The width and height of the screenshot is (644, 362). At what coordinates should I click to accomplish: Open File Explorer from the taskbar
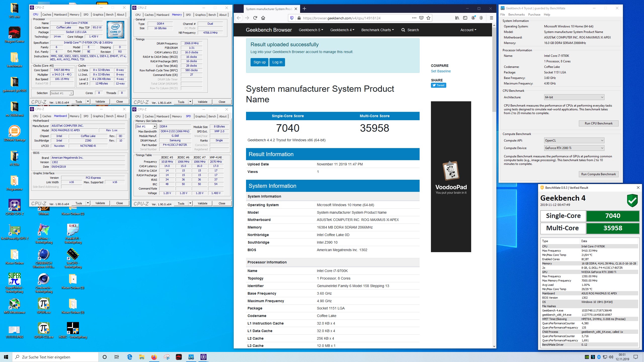142,357
